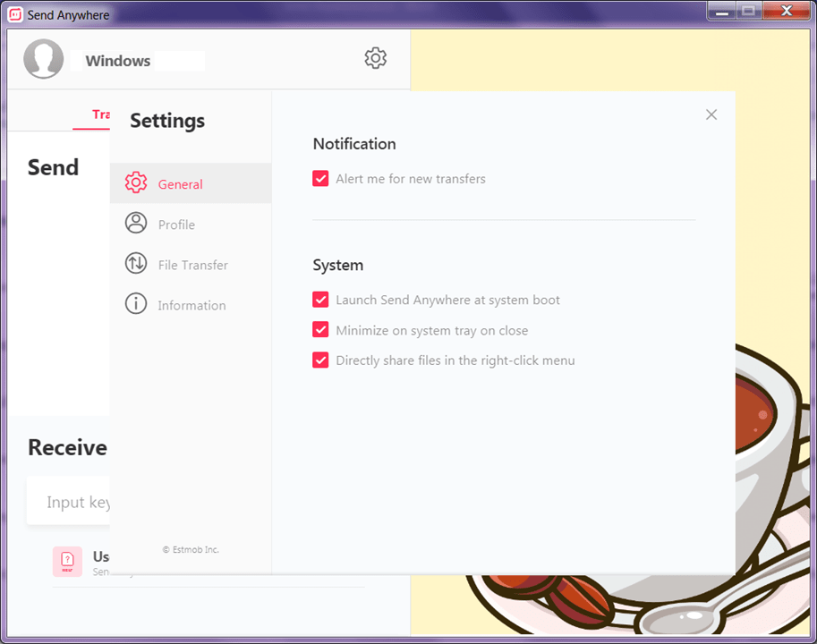Select the Profile person icon

point(136,223)
